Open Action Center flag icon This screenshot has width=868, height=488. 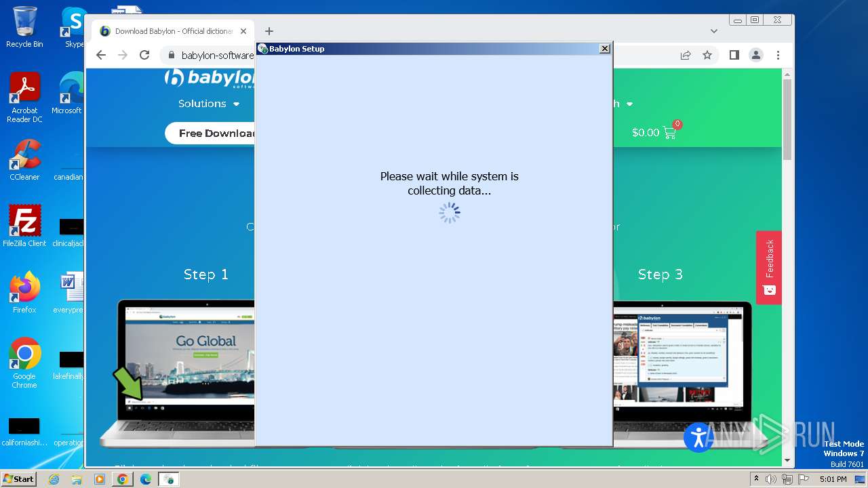tap(804, 479)
